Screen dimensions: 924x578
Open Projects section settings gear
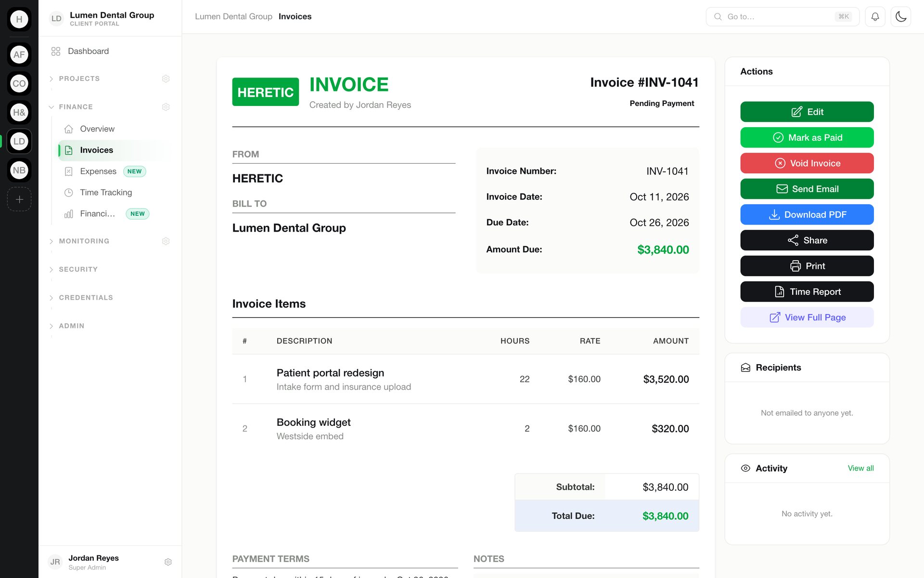(x=166, y=79)
